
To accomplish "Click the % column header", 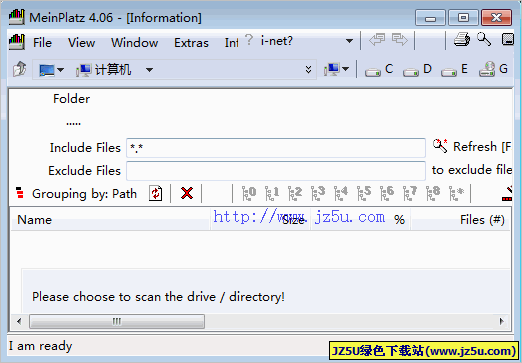I will pyautogui.click(x=360, y=220).
